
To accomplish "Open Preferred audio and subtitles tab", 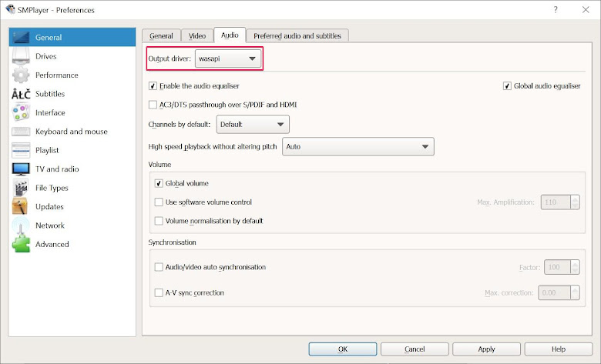I will click(x=297, y=35).
